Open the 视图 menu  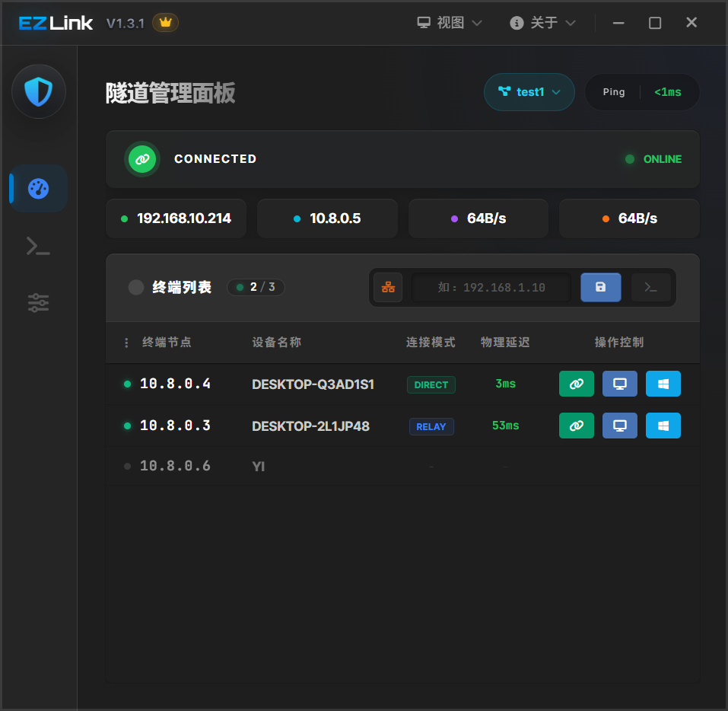(x=450, y=22)
